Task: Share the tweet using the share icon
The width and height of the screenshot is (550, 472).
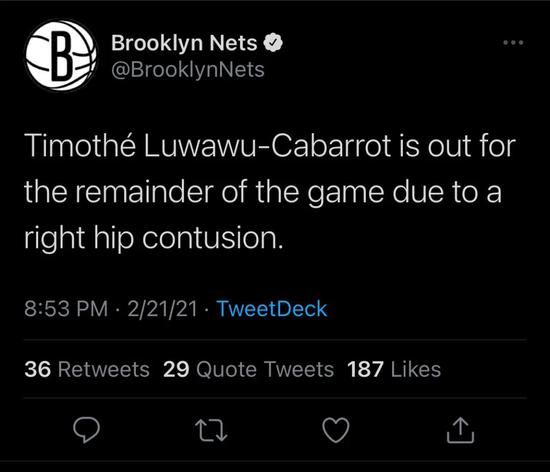Action: (x=461, y=430)
